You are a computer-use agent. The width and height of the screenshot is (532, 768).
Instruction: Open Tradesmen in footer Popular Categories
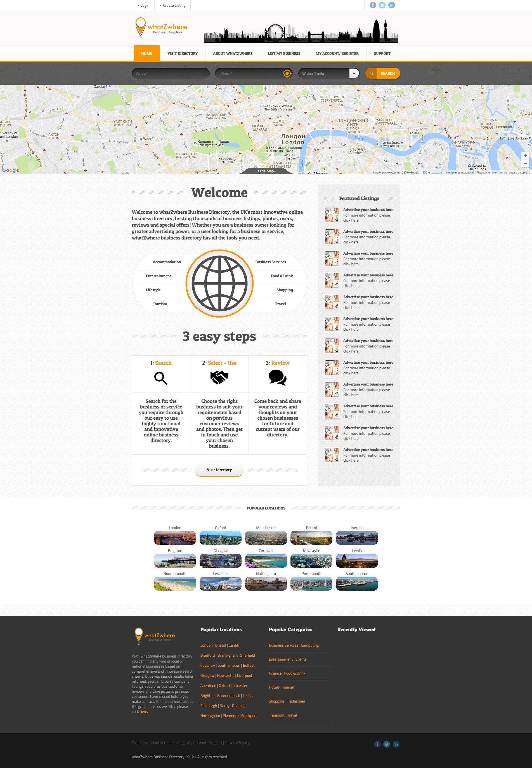pyautogui.click(x=296, y=701)
